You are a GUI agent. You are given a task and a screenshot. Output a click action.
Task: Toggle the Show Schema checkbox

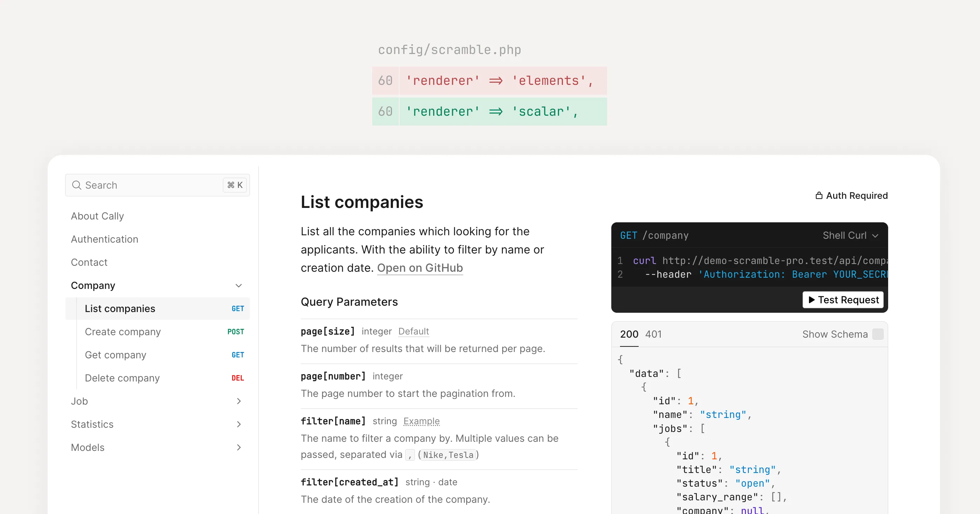tap(878, 334)
